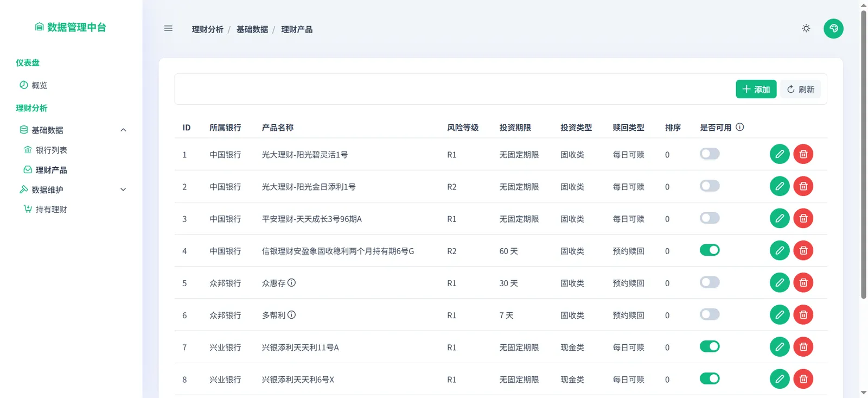The width and height of the screenshot is (868, 398).
Task: Click the scrollbar down arrow
Action: tap(864, 393)
